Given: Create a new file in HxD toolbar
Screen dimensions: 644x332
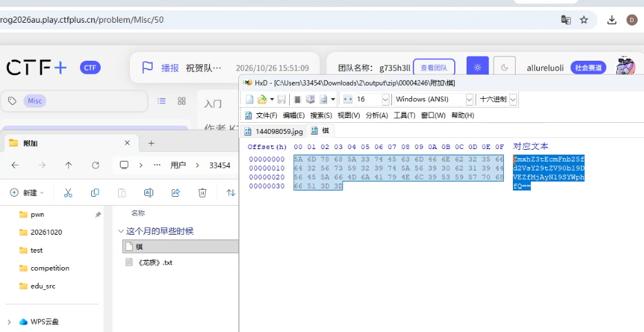Looking at the screenshot, I should point(249,99).
